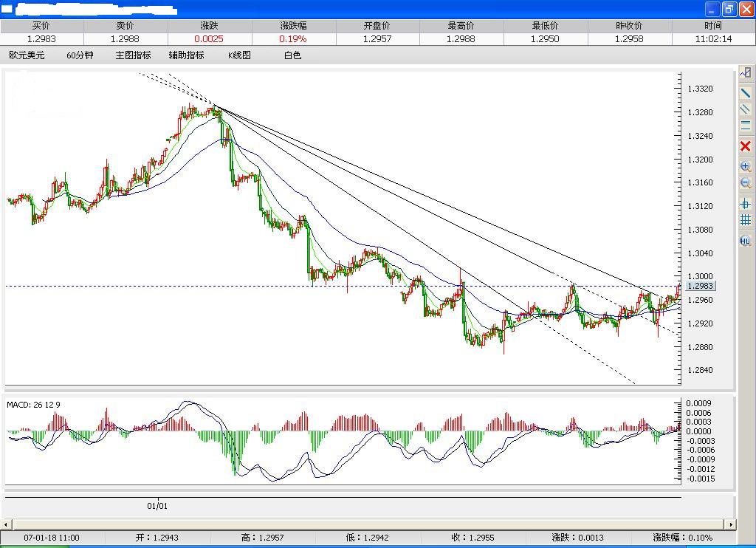Screen dimensions: 756x548
Task: Click the HL high-low marker icon
Action: 746,241
